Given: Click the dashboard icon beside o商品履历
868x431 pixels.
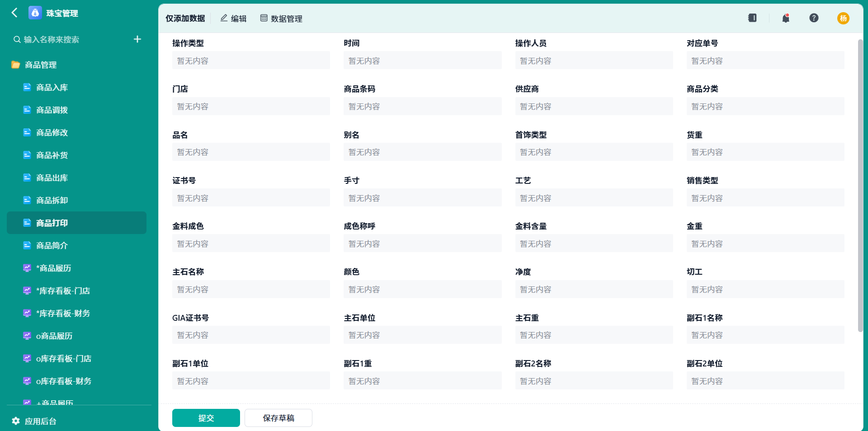Looking at the screenshot, I should point(27,336).
